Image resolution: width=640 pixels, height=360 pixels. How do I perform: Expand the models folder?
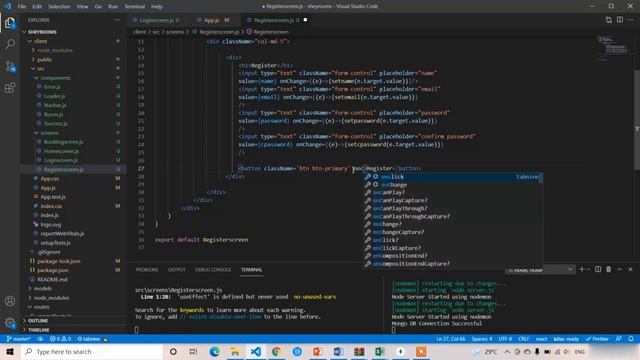click(73, 288)
